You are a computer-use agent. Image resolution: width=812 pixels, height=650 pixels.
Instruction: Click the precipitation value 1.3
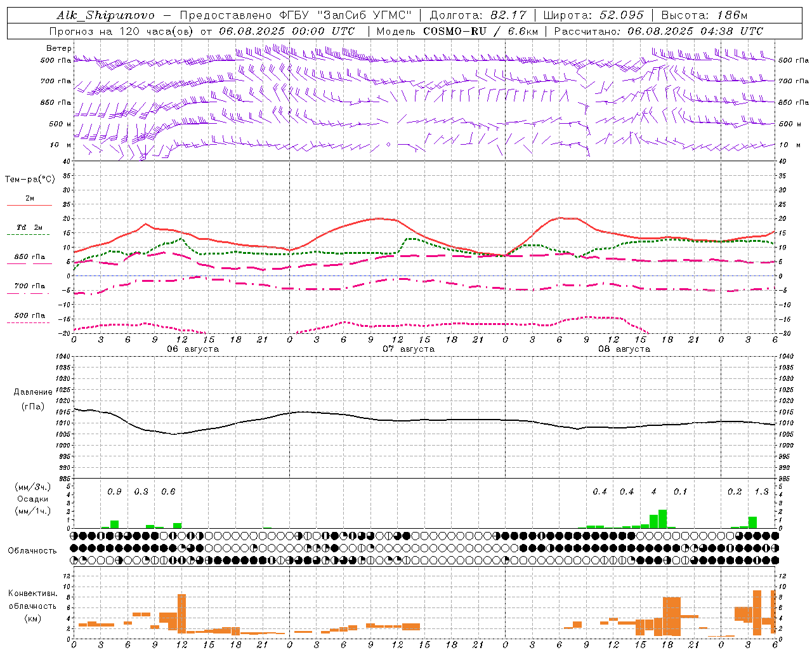(x=761, y=492)
